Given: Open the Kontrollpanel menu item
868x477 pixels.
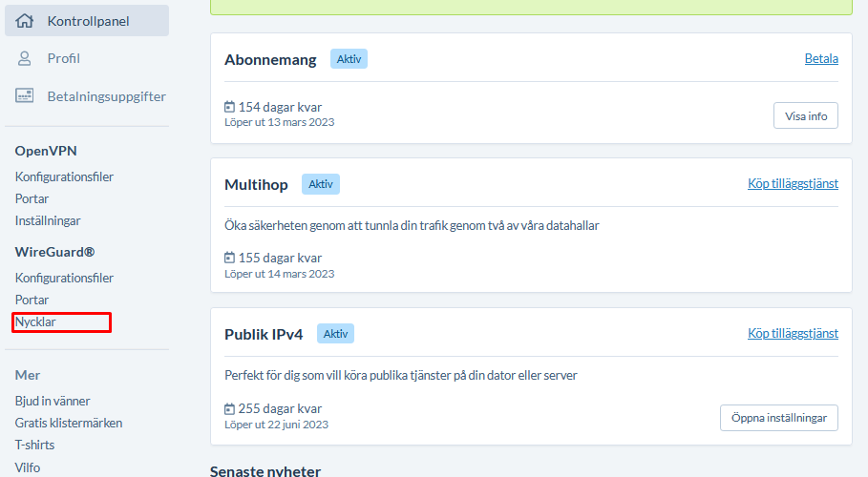Looking at the screenshot, I should [x=87, y=21].
